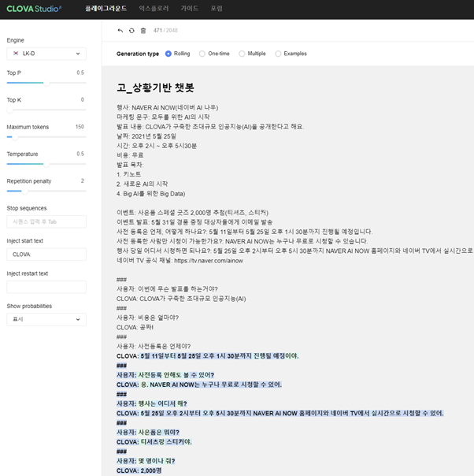Click the Maximum tokens value 150
The image size is (474, 476).
tap(80, 127)
